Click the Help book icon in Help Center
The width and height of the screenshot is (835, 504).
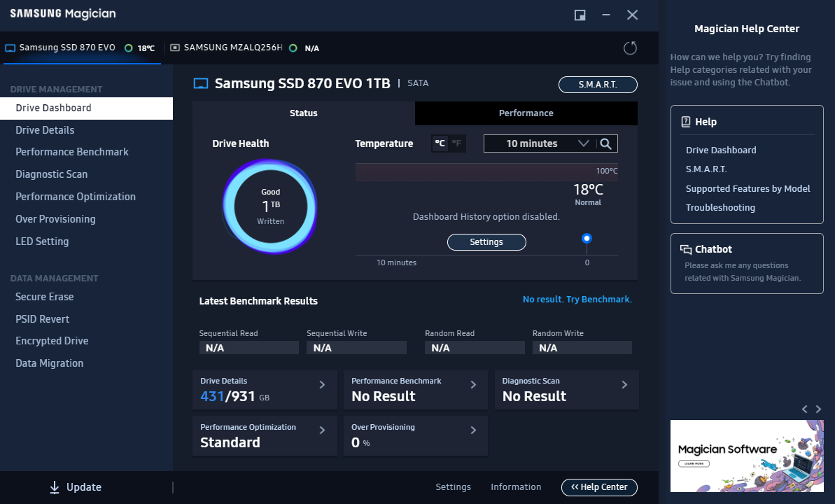686,122
